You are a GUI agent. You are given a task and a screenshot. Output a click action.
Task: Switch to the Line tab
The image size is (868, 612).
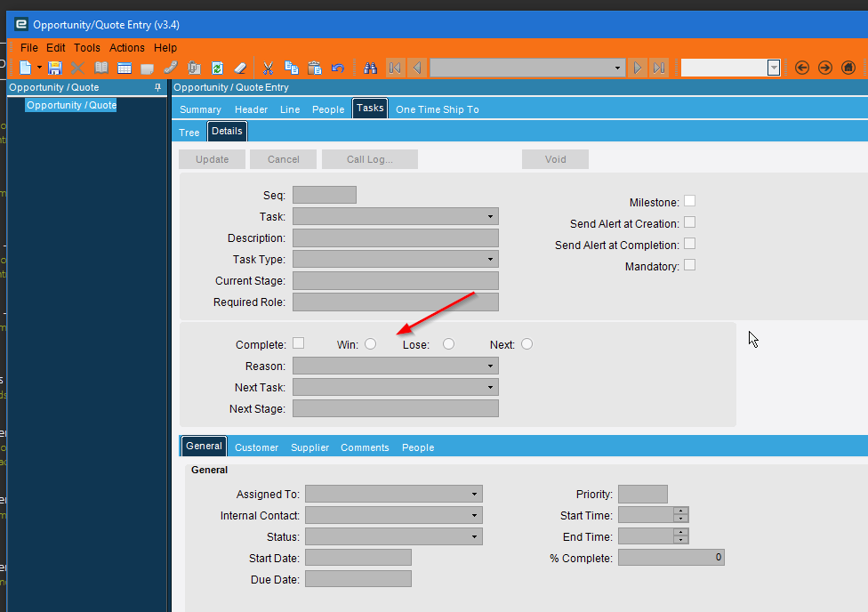(x=290, y=109)
